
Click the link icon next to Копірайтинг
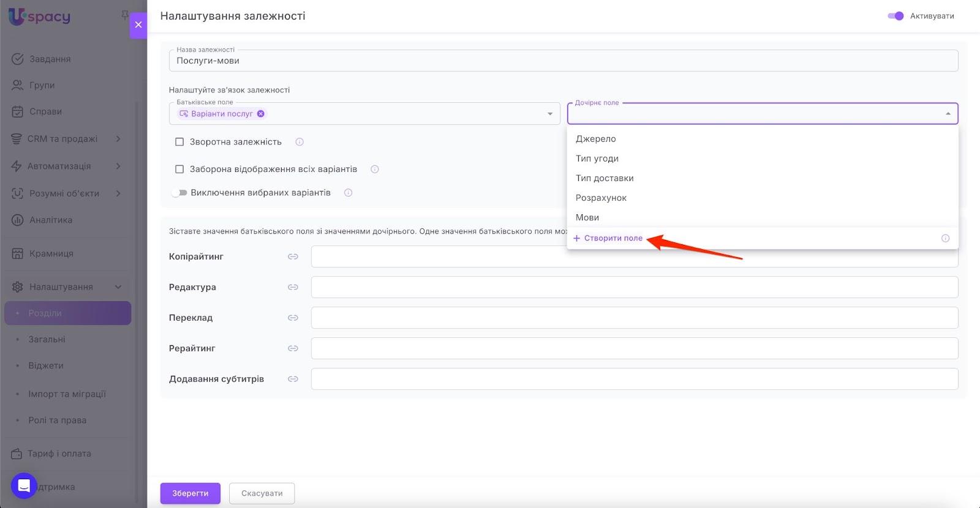point(293,256)
